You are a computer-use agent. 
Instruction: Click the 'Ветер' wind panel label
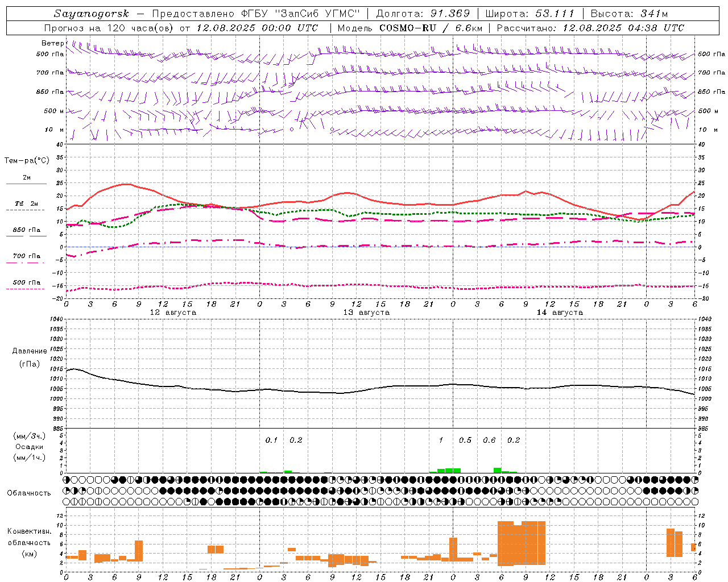pyautogui.click(x=53, y=43)
